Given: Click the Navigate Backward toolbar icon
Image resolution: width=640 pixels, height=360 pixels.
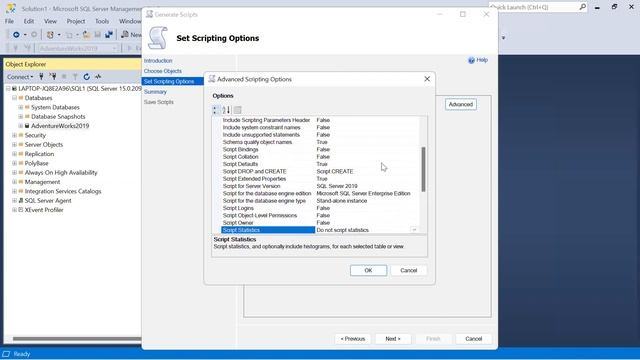Looking at the screenshot, I should pyautogui.click(x=16, y=35).
